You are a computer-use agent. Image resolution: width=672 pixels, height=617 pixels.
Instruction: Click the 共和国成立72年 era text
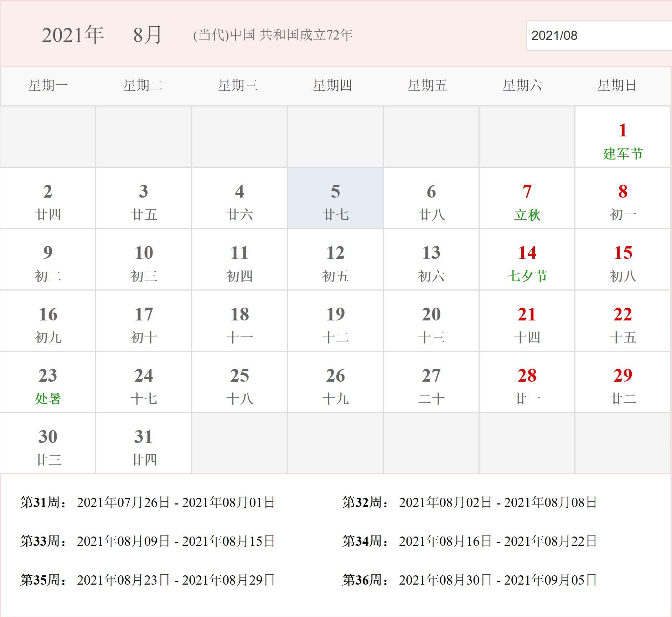306,35
